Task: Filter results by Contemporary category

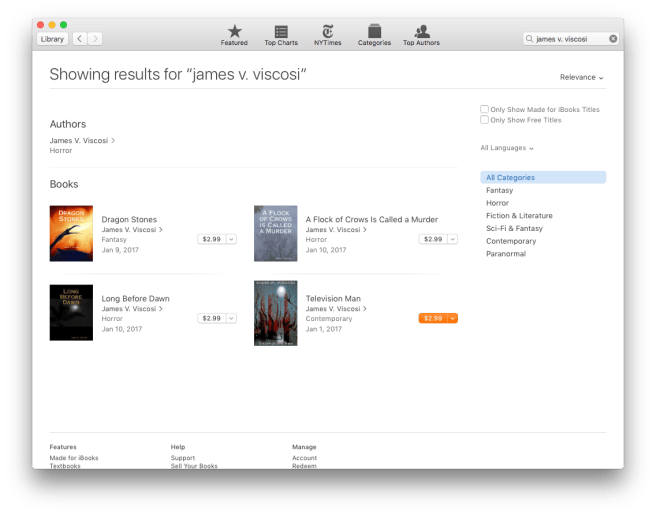Action: click(x=511, y=241)
